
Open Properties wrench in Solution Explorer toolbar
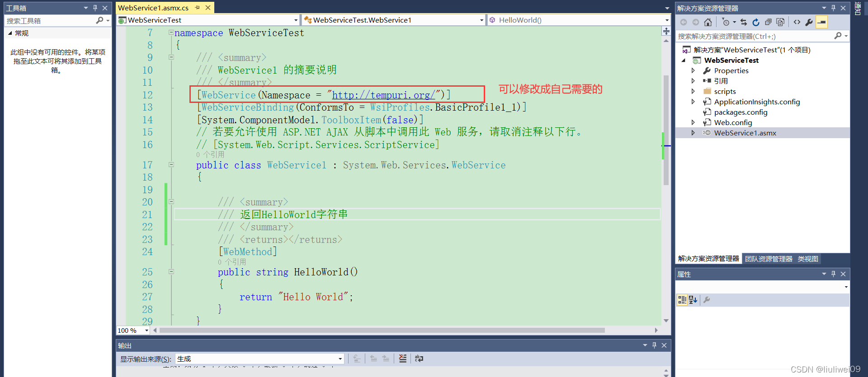[809, 22]
